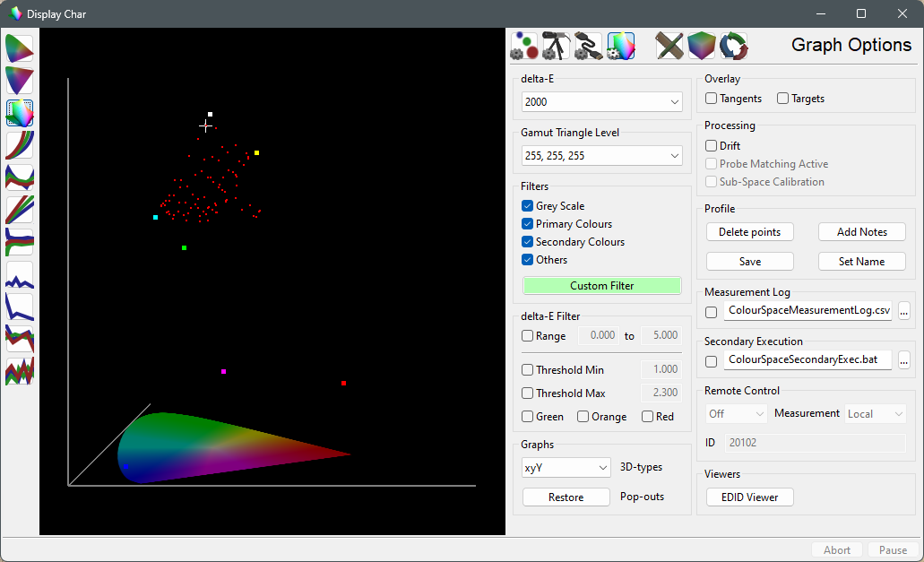Open the delta-E formula dropdown showing 2000
The width and height of the screenshot is (924, 562).
[x=601, y=101]
